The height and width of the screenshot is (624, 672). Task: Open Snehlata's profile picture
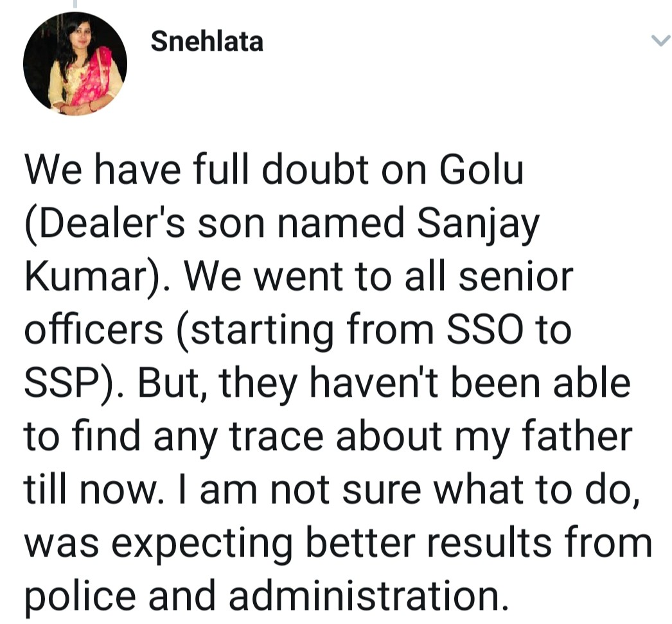point(75,64)
